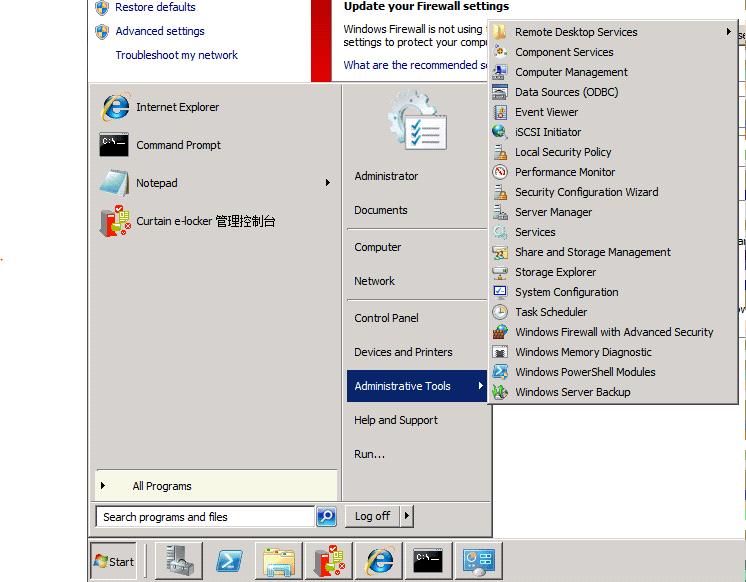The height and width of the screenshot is (582, 746).
Task: Select Event Viewer label in submenu
Action: click(546, 112)
